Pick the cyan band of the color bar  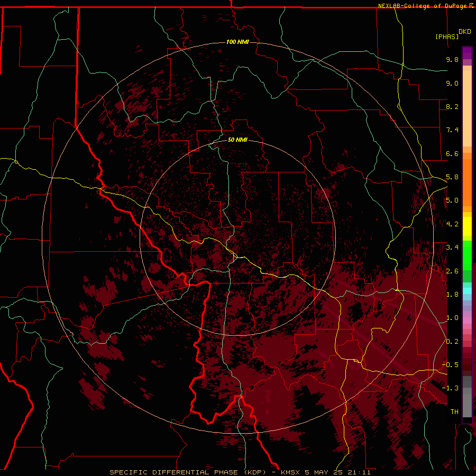(467, 291)
